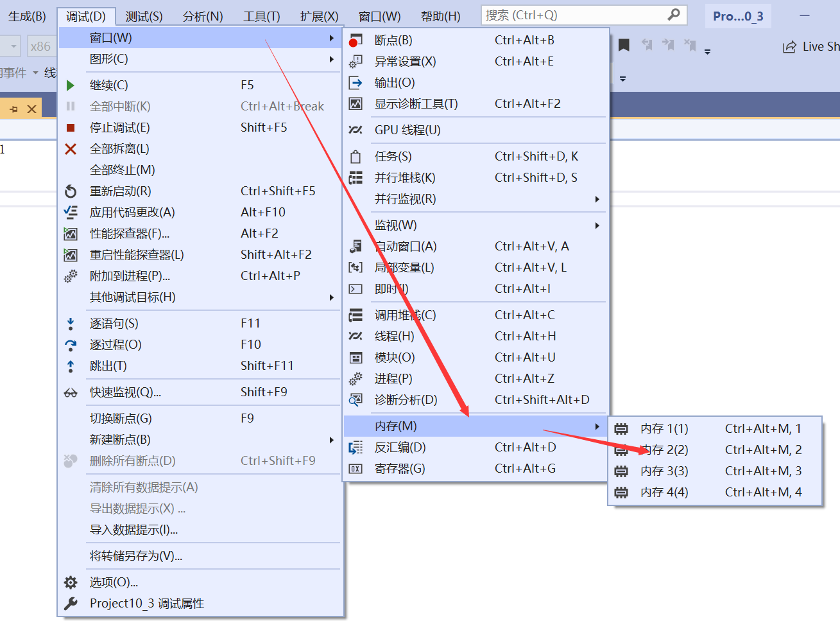Click the Diagnostic Analysis (诊断分析) icon
The image size is (840, 621).
tap(355, 400)
